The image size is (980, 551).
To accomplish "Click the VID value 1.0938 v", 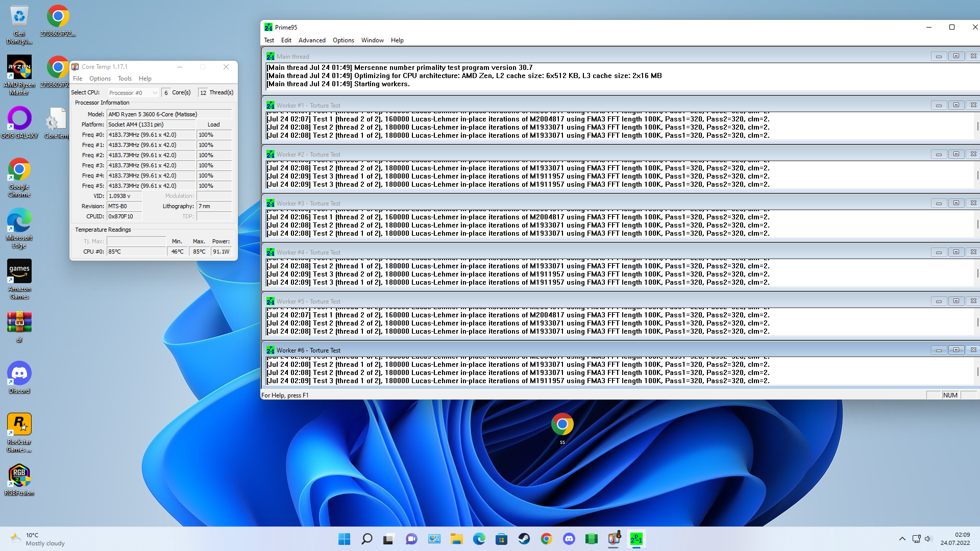I will 124,196.
